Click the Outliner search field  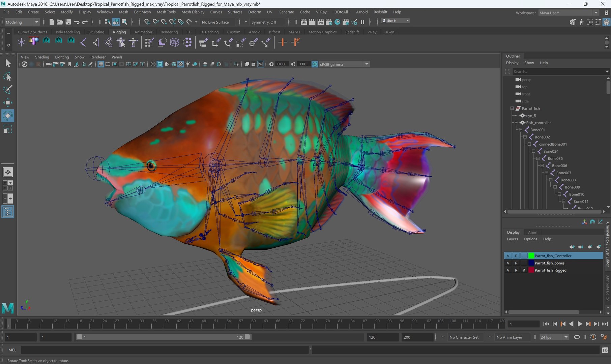559,71
